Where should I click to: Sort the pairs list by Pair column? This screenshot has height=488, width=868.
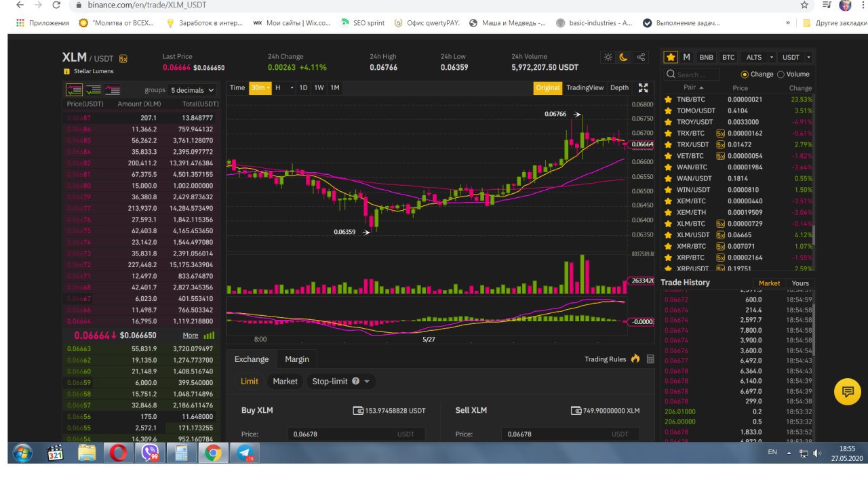tap(693, 88)
